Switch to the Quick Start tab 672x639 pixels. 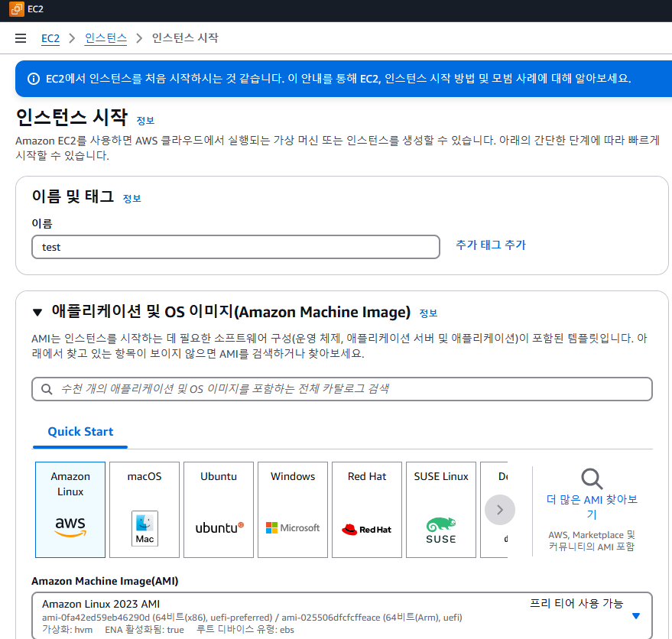click(x=80, y=432)
